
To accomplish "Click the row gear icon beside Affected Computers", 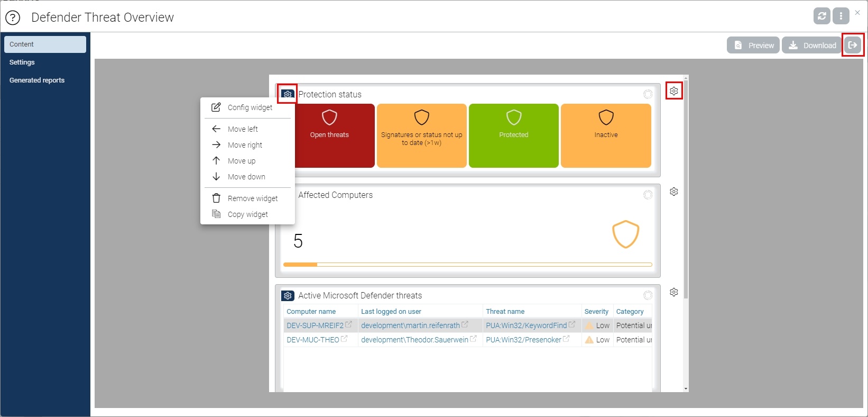I will tap(674, 192).
